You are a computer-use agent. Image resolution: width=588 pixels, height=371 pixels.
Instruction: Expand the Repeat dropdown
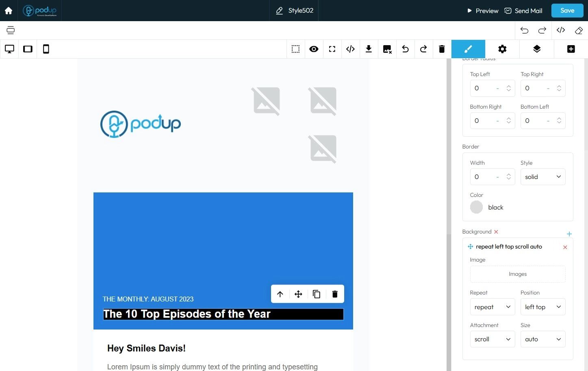pyautogui.click(x=493, y=307)
